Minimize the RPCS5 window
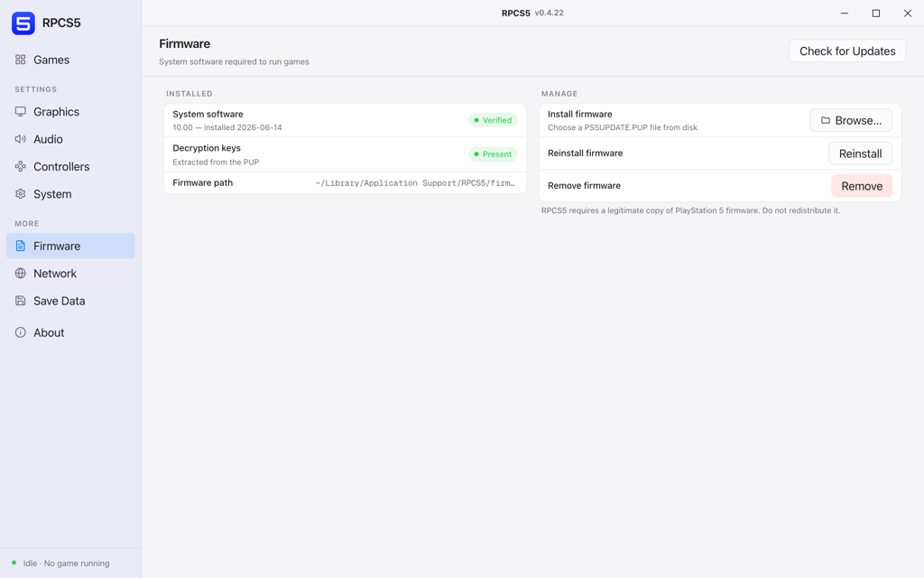 click(845, 13)
